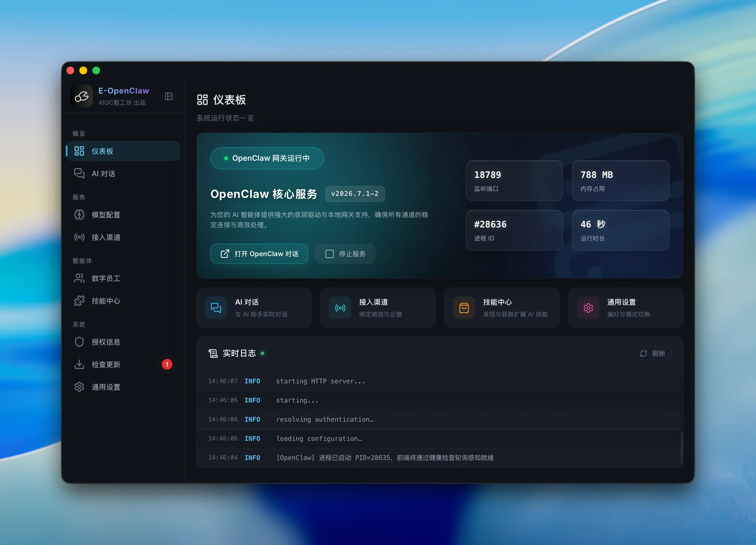Open the 技能中心 quick card
The image size is (756, 545).
coord(502,308)
